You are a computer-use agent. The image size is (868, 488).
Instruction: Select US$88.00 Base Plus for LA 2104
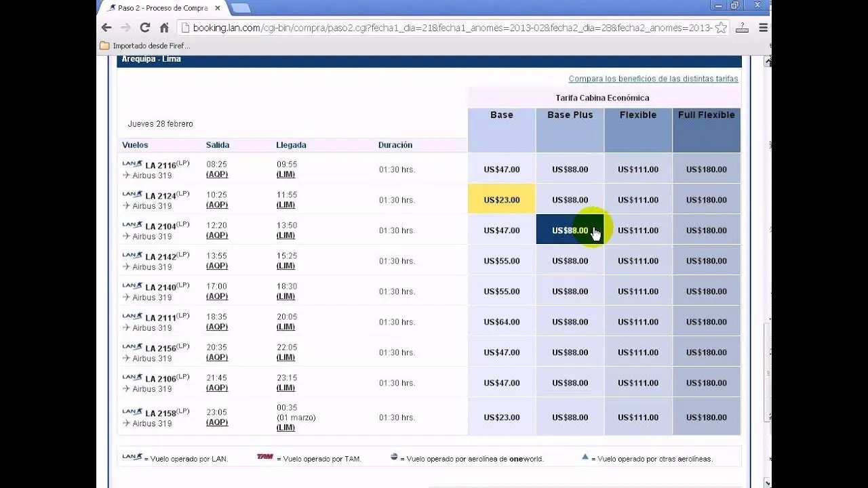[x=570, y=230]
